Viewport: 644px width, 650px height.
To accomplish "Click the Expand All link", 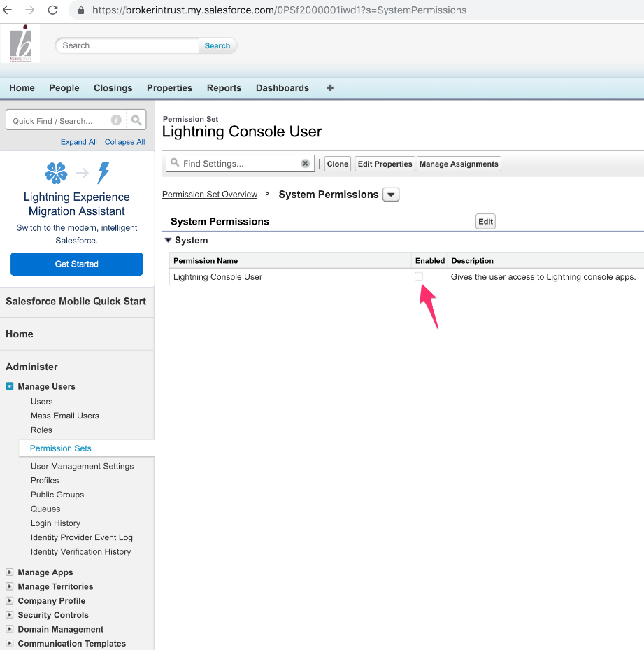I will click(x=79, y=142).
